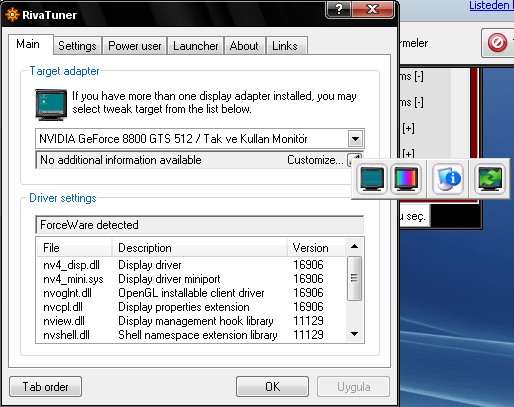The width and height of the screenshot is (514, 407).
Task: Click the driver list scrollbar thumb
Action: click(355, 278)
